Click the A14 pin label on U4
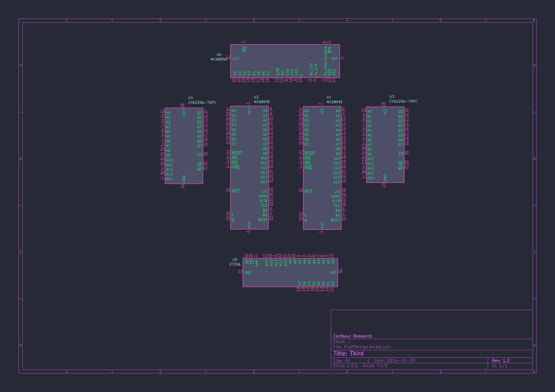555x392 pixels. [169, 179]
